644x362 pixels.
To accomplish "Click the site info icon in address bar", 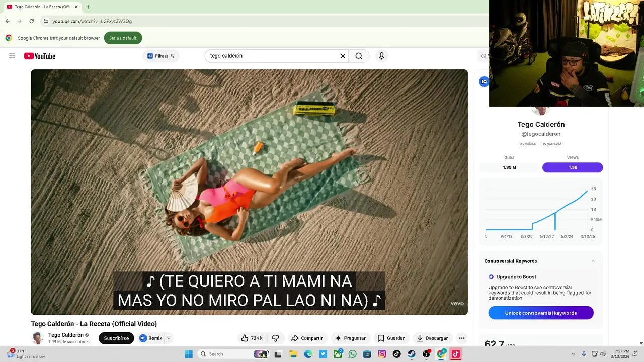I will pyautogui.click(x=46, y=21).
